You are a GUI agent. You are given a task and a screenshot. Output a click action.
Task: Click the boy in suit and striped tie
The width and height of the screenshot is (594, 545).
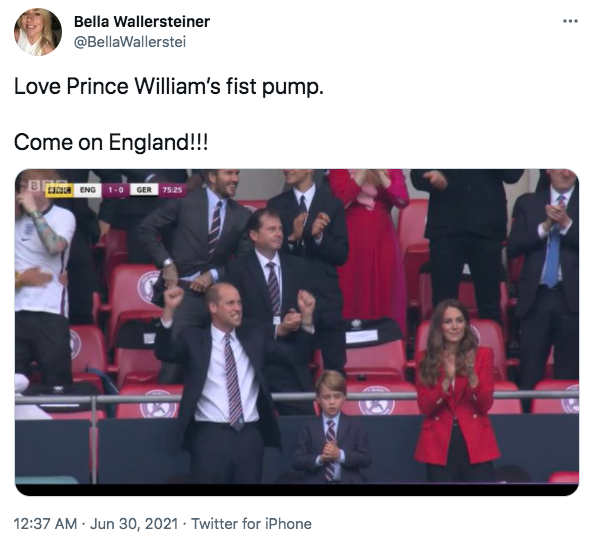331,427
